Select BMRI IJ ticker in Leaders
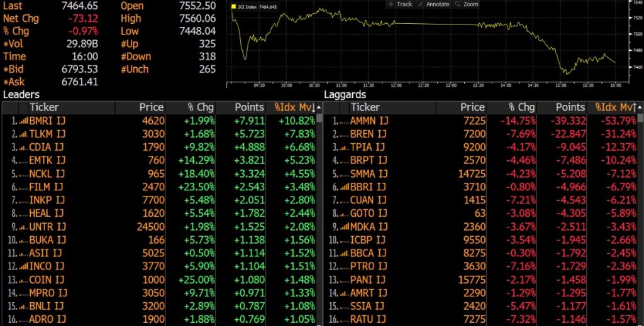The width and height of the screenshot is (644, 326). click(x=47, y=121)
